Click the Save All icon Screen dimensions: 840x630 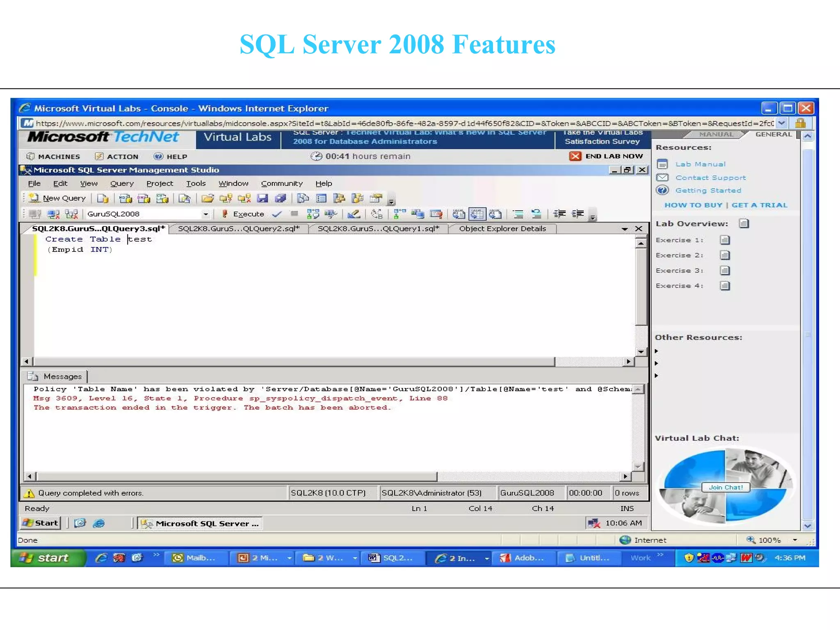tap(281, 199)
